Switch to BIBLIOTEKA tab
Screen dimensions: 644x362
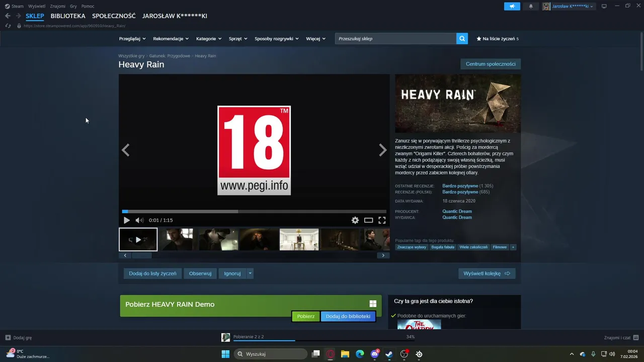click(x=68, y=16)
